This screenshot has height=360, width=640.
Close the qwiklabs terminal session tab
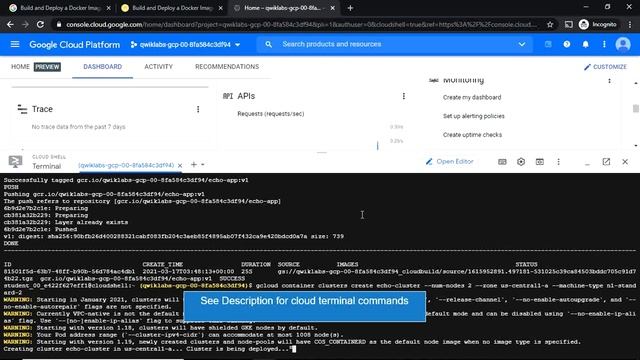[x=180, y=165]
